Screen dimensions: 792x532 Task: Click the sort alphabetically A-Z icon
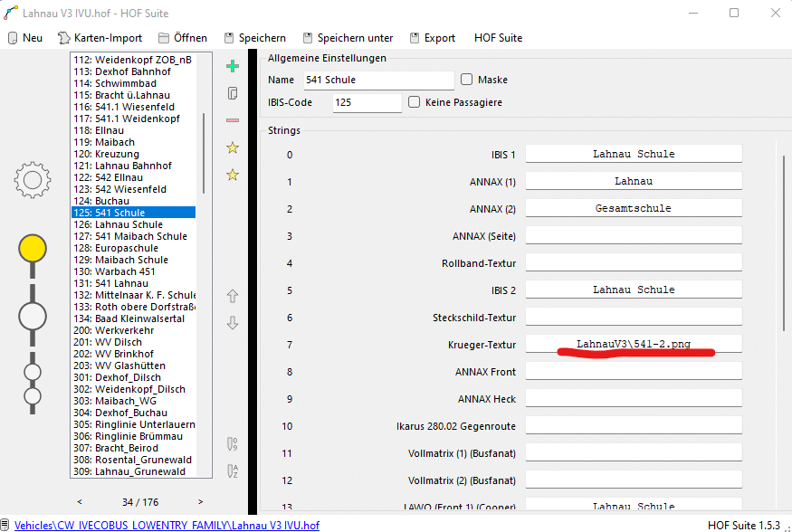233,470
